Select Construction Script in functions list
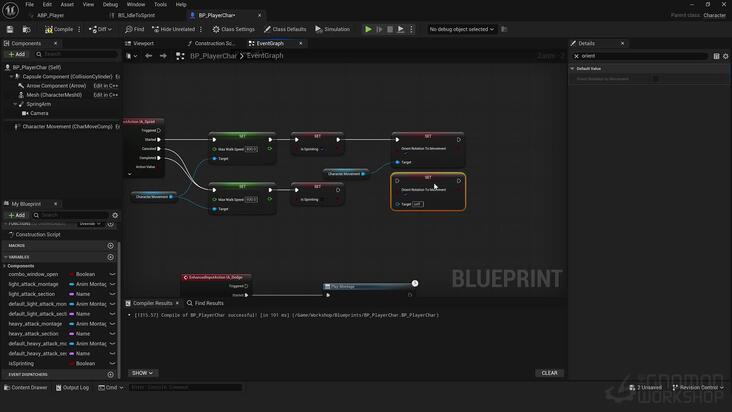The width and height of the screenshot is (732, 412). tap(37, 235)
